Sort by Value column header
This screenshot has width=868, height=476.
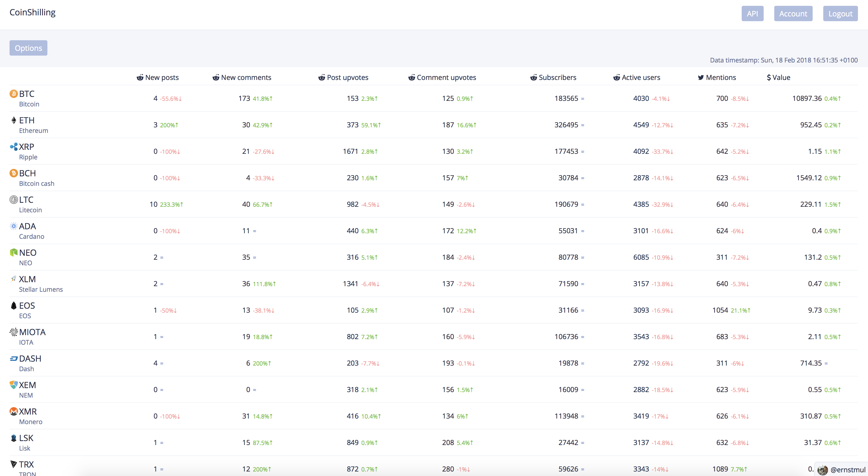(781, 78)
